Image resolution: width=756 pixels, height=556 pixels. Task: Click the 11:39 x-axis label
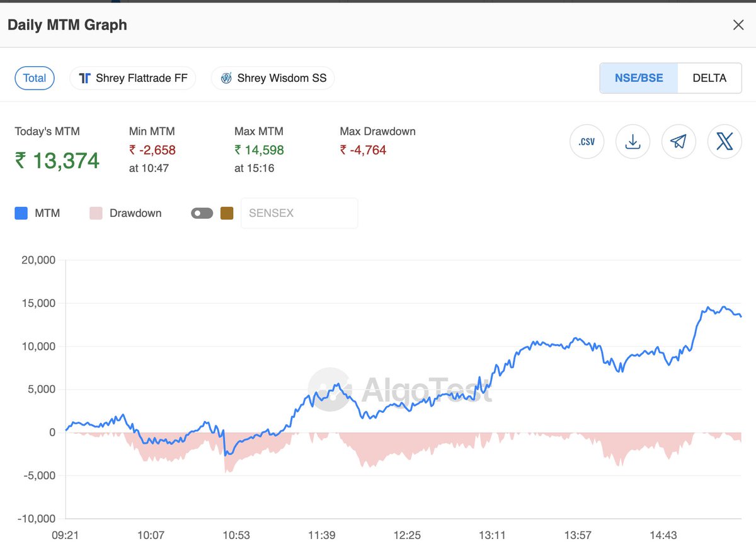pos(321,535)
